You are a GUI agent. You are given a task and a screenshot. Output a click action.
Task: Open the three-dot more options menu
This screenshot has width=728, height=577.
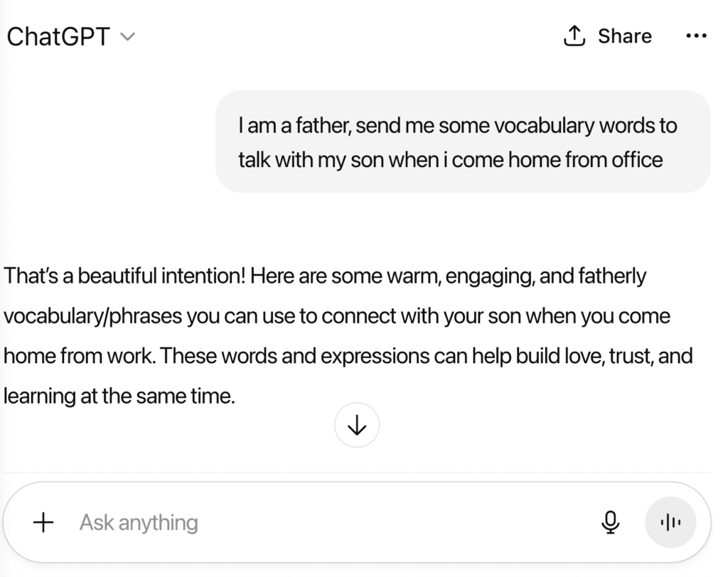696,36
